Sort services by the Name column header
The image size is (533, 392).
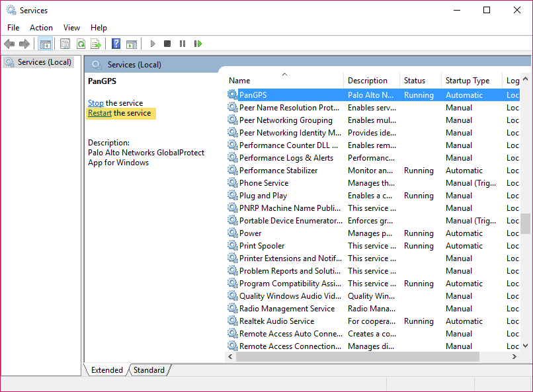tap(239, 81)
